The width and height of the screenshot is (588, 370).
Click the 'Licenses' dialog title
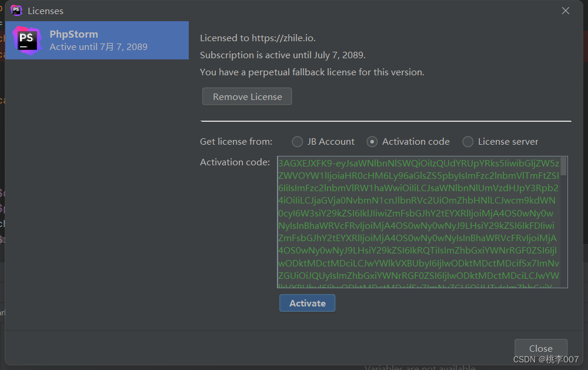(x=45, y=11)
